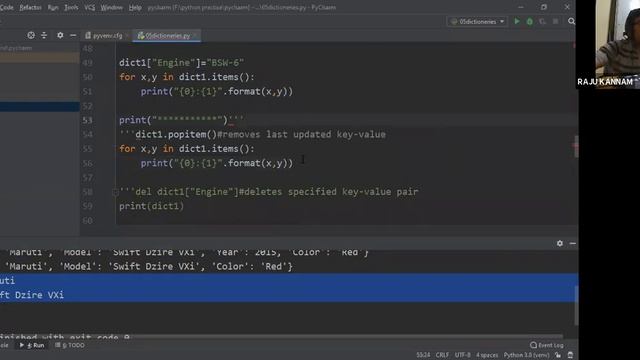Image resolution: width=640 pixels, height=360 pixels.
Task: Click the rightmost status bar icon
Action: pyautogui.click(x=571, y=355)
